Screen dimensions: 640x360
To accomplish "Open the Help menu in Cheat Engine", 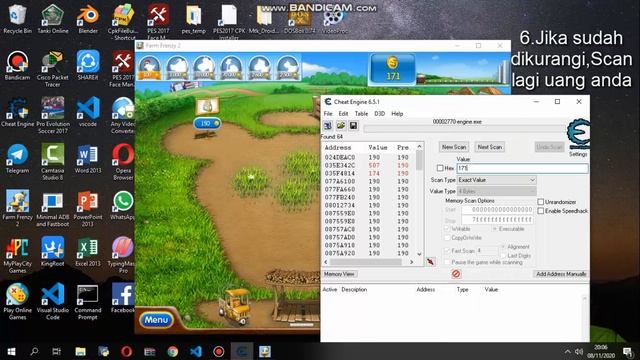I will pyautogui.click(x=397, y=113).
